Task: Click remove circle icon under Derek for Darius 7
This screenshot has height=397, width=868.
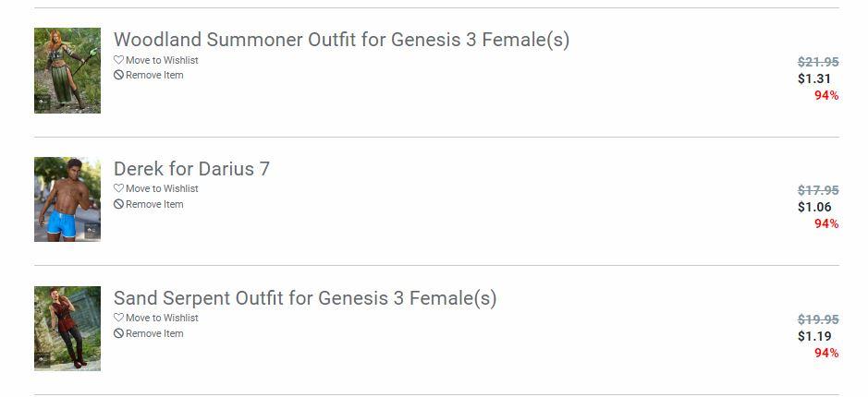Action: tap(118, 205)
